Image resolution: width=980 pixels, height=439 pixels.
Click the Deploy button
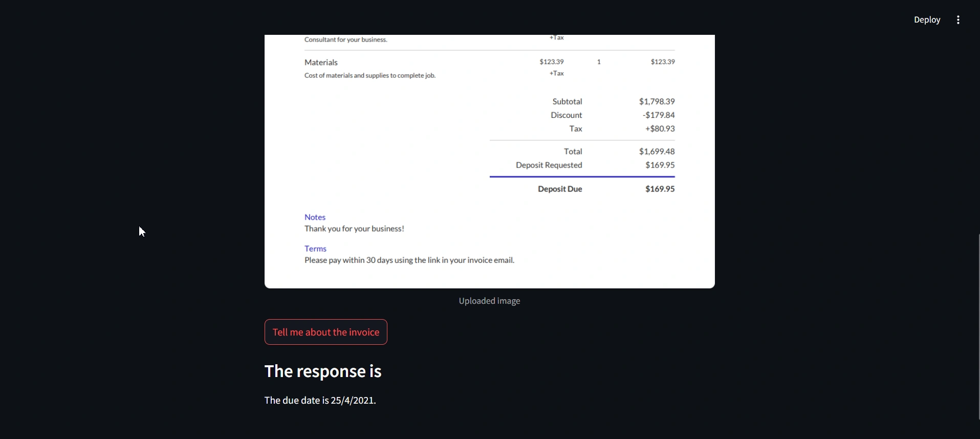[927, 20]
